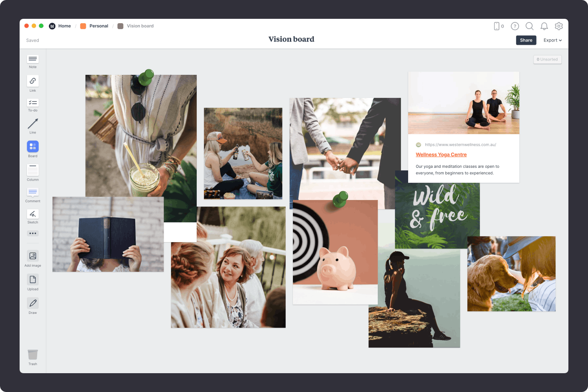Navigate to Home in the breadcrumb
Screen dimensions: 588x392
pos(64,26)
